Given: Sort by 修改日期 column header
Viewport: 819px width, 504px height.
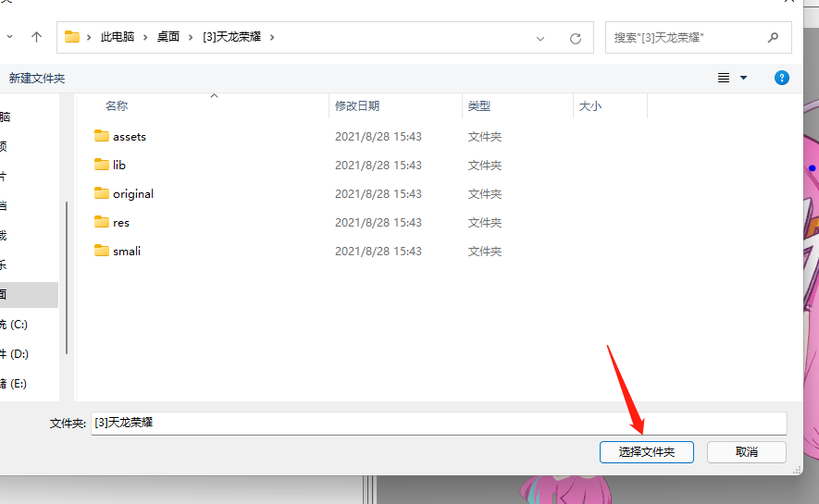Looking at the screenshot, I should pyautogui.click(x=357, y=106).
